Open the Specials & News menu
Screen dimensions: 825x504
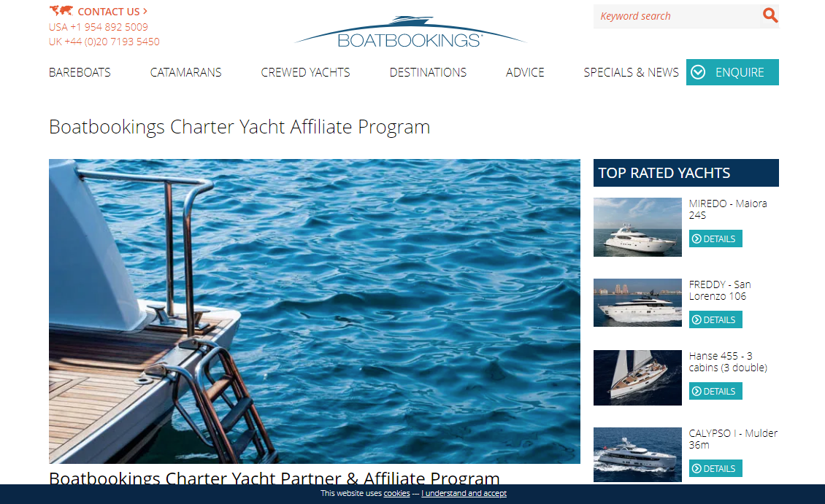pos(632,72)
